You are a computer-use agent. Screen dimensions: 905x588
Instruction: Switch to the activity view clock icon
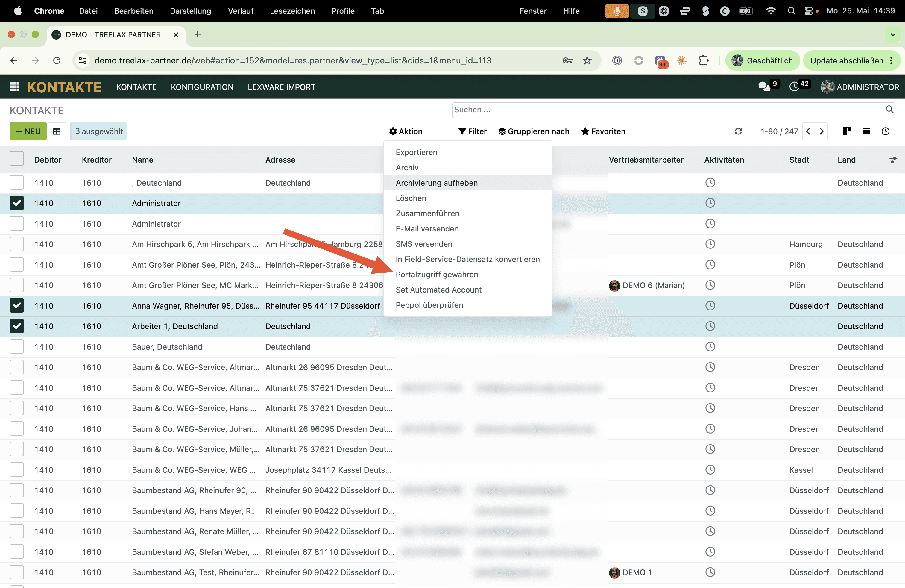coord(886,131)
